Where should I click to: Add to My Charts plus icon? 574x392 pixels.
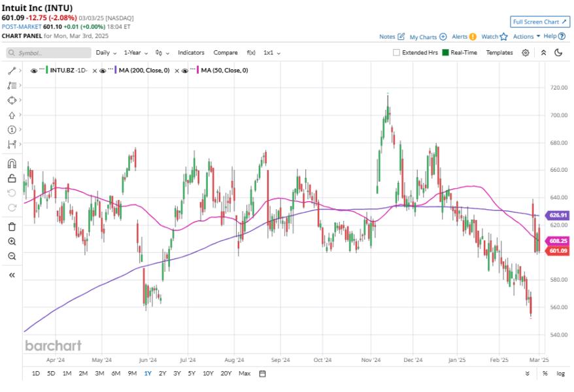coord(443,37)
